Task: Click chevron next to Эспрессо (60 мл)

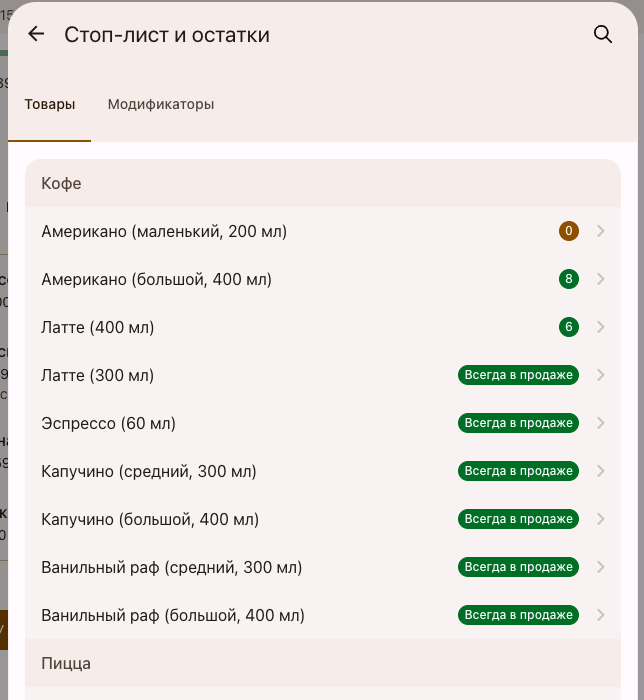Action: 601,423
